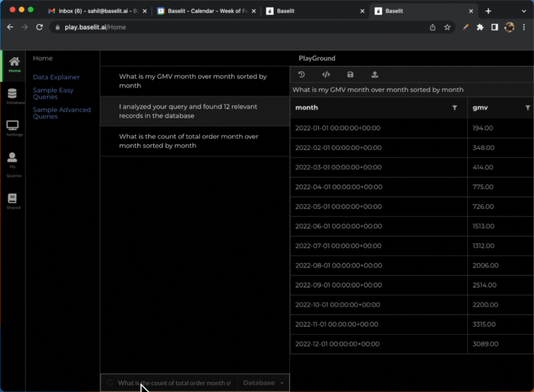
Task: Toggle Chrome side panel icon
Action: click(495, 27)
